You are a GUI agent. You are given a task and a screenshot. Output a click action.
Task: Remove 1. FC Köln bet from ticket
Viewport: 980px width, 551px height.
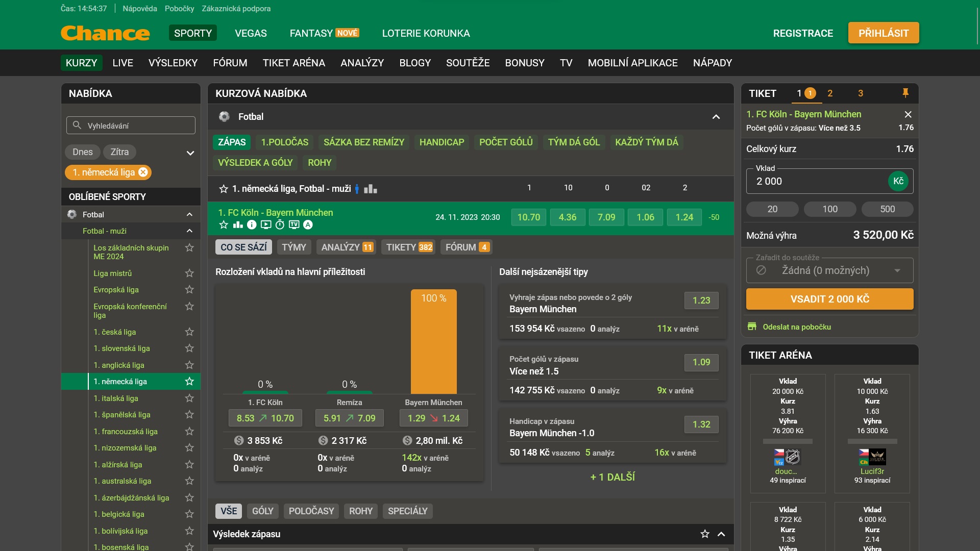[x=908, y=114]
